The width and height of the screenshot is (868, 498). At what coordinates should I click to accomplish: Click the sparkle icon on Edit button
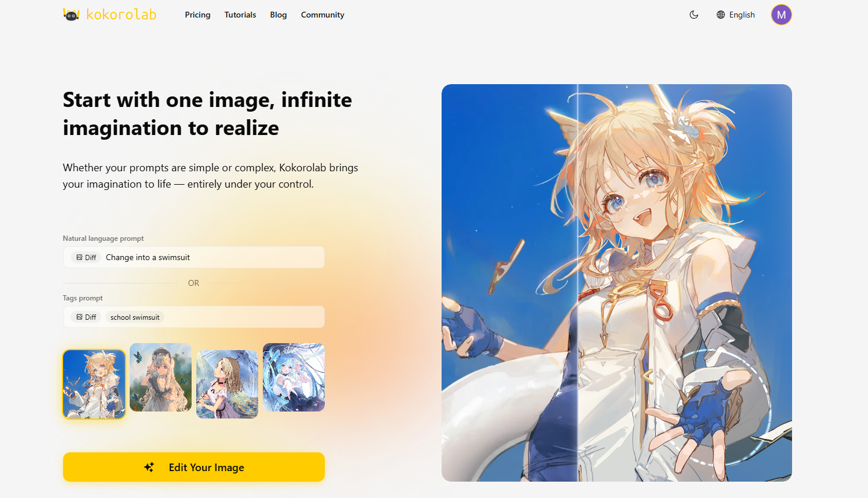coord(149,467)
